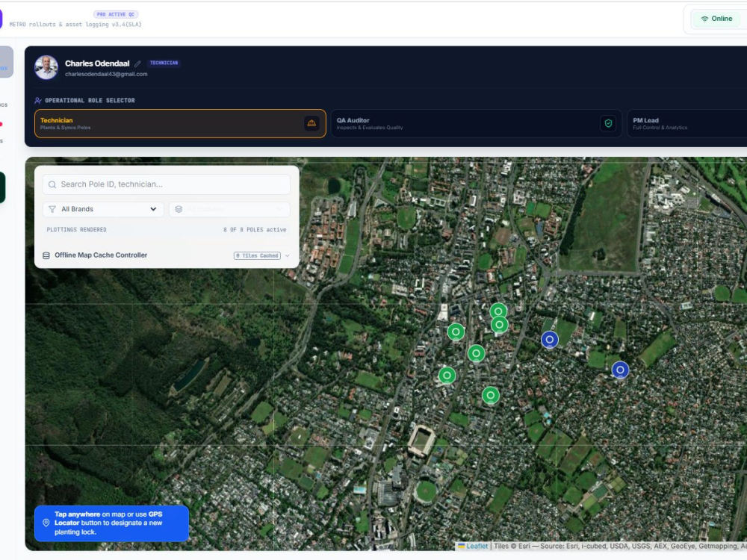Click the user icon next to Operational Role Selector

point(38,101)
